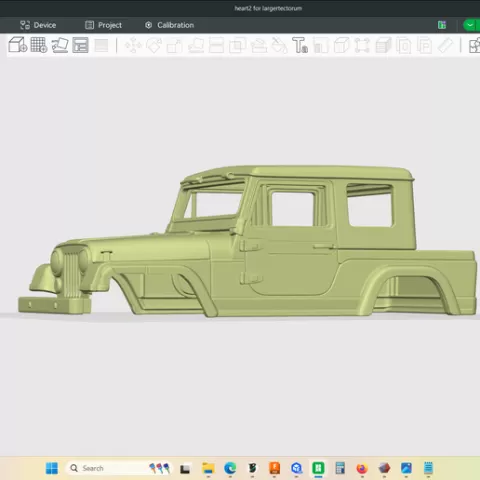The image size is (480, 480).
Task: Open File Explorer from the taskbar
Action: coord(208,468)
